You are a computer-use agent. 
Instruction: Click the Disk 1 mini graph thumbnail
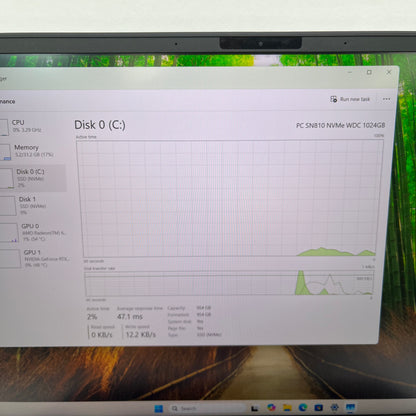coord(8,206)
